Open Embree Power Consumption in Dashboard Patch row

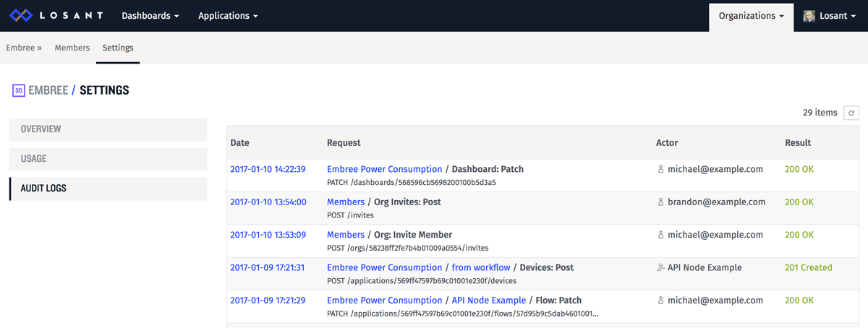coord(384,170)
